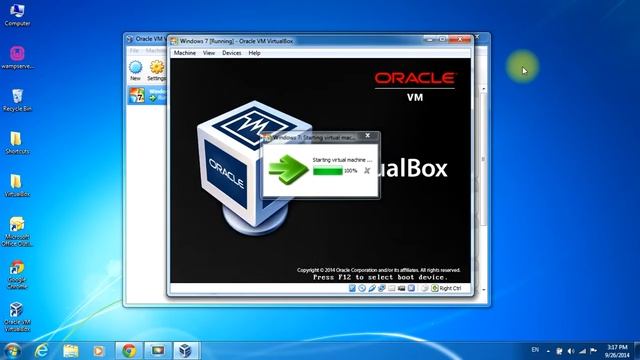Switch to VirtualBox cube taskbar button
This screenshot has width=640, height=360.
[x=186, y=351]
